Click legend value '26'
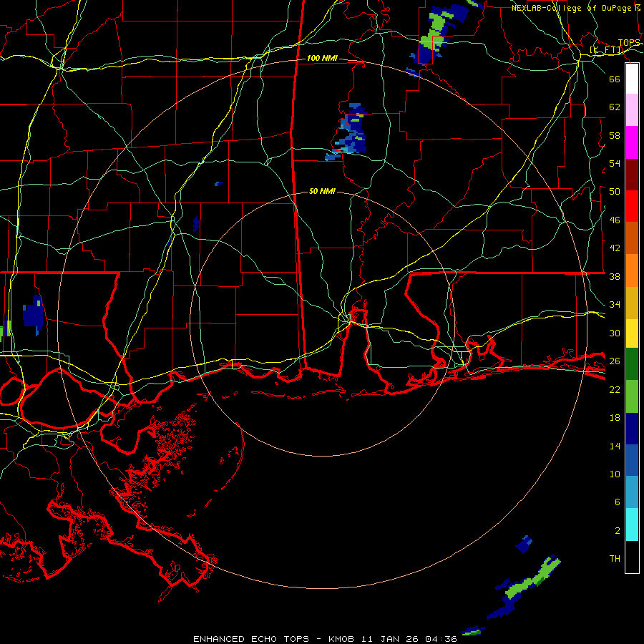The height and width of the screenshot is (644, 644). 615,361
